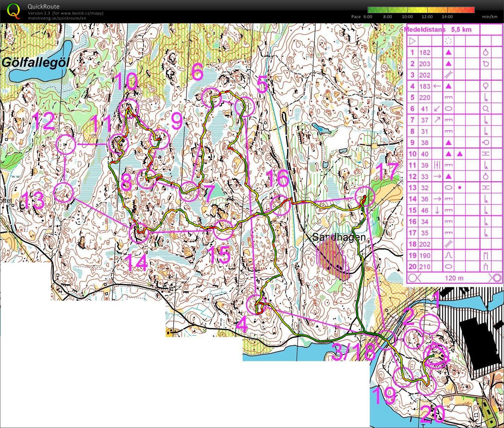Select control circle 10 on the map
Image resolution: width=504 pixels, height=428 pixels.
point(128,108)
